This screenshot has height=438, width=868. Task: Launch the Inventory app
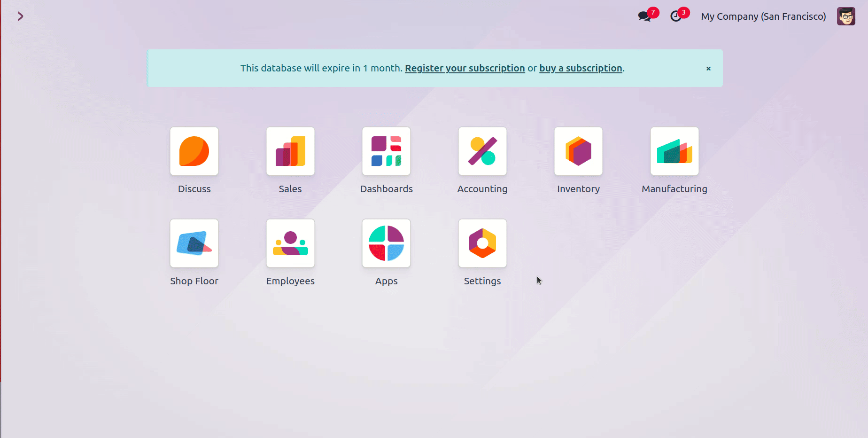point(578,151)
